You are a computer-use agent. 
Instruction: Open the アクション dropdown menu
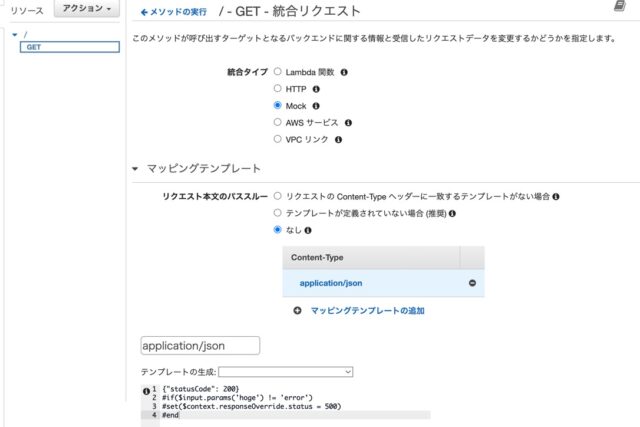[x=87, y=9]
